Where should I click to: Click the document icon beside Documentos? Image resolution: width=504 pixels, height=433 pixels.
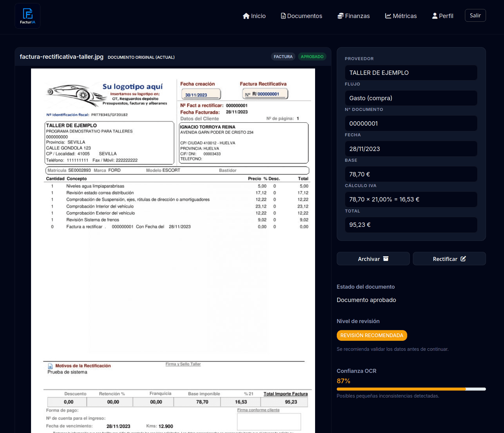[283, 16]
